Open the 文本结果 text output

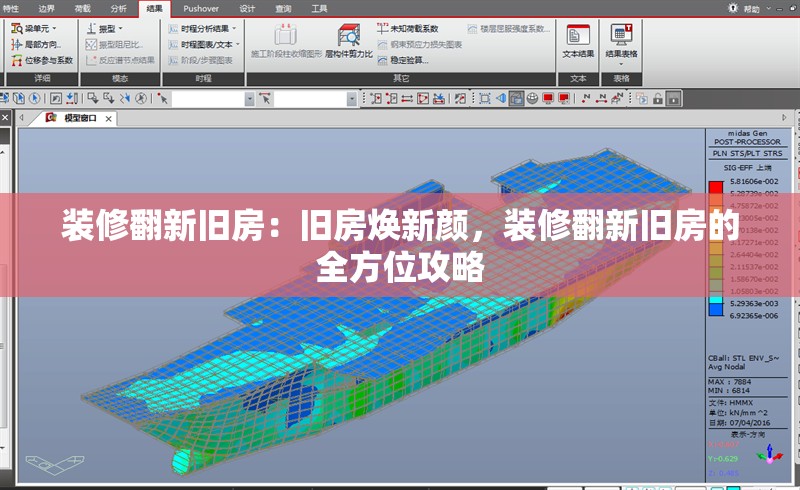pyautogui.click(x=578, y=41)
